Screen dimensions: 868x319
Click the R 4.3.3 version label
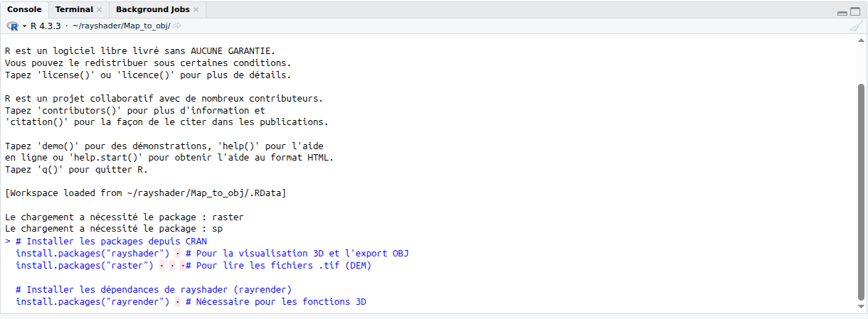click(x=46, y=26)
